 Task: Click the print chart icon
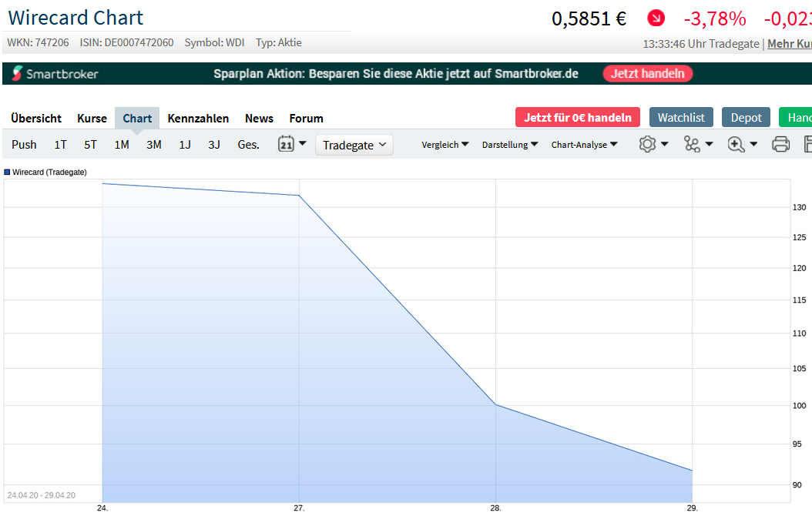tap(780, 144)
